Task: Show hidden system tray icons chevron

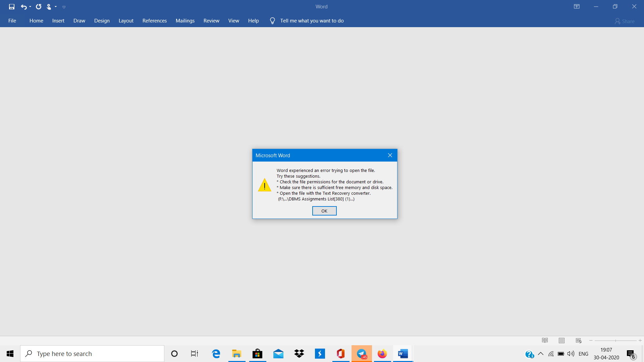Action: pyautogui.click(x=541, y=354)
